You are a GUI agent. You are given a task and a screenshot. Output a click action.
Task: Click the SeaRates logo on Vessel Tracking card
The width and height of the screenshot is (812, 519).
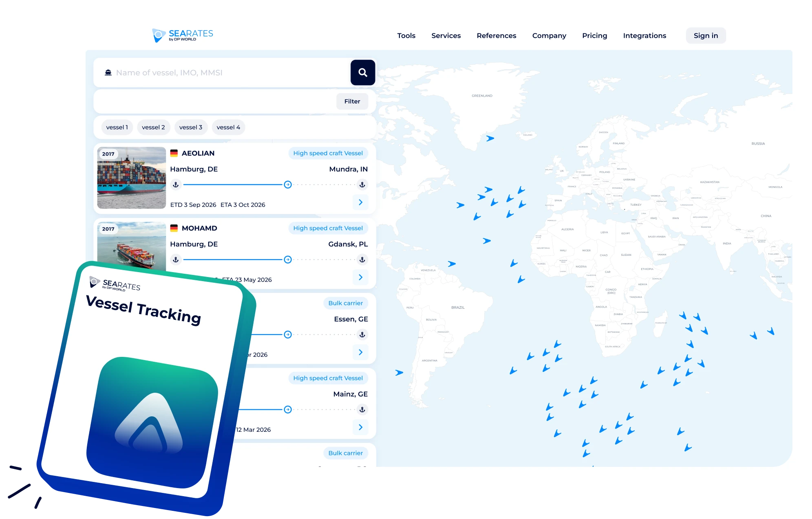point(115,284)
